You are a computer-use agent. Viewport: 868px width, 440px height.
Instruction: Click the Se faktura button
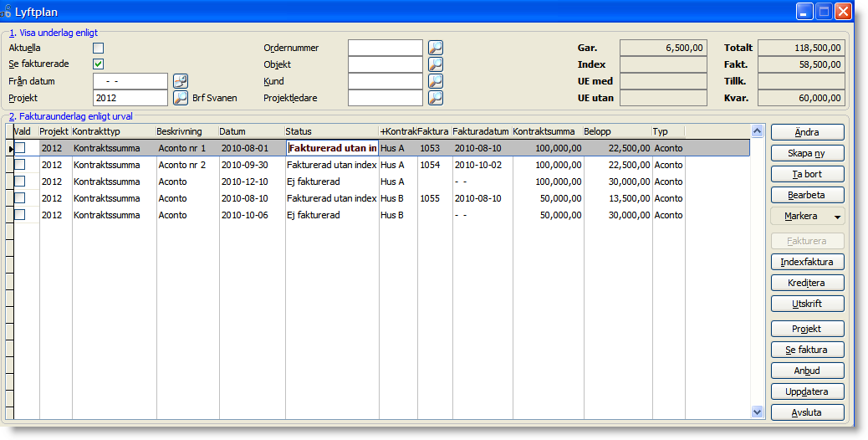[807, 350]
